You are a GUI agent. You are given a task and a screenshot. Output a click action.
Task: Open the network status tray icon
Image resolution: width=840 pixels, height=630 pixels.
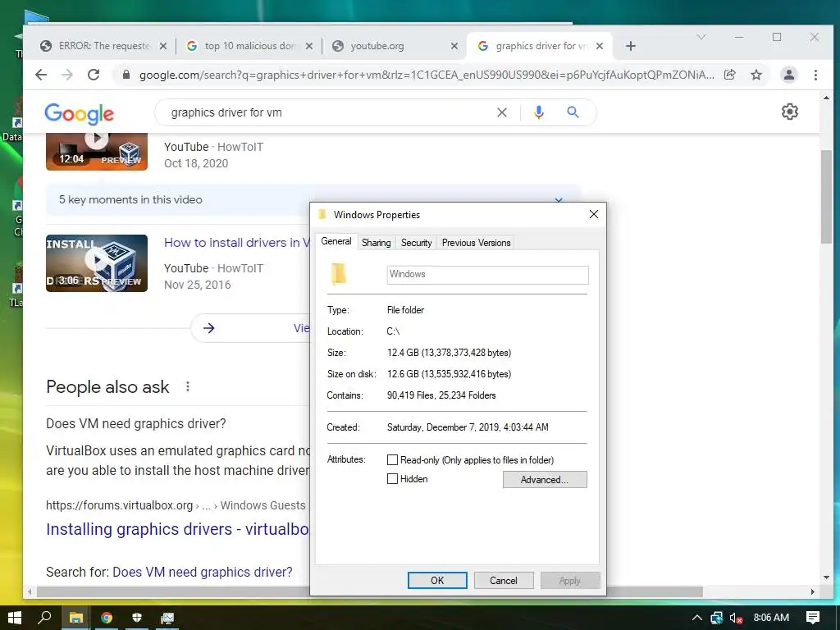pos(717,619)
